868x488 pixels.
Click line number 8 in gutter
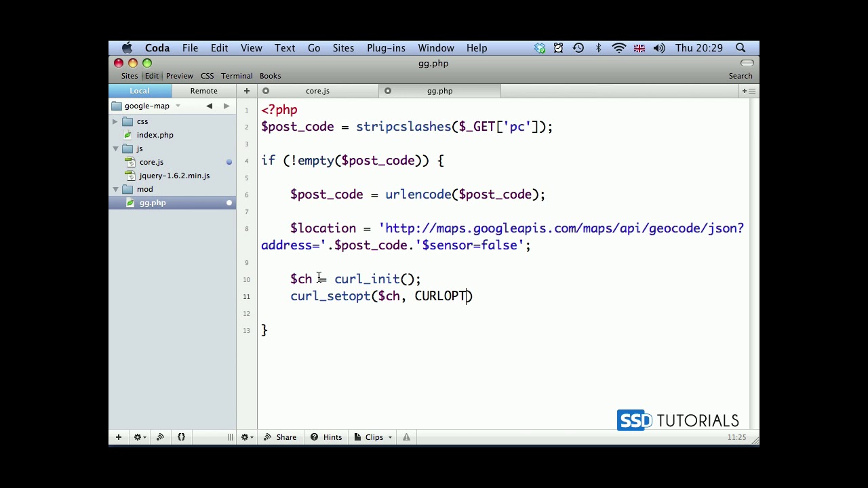247,229
